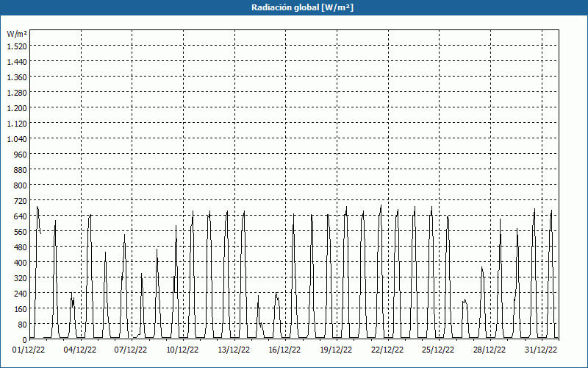Click the 1.520 y-axis value

point(17,46)
